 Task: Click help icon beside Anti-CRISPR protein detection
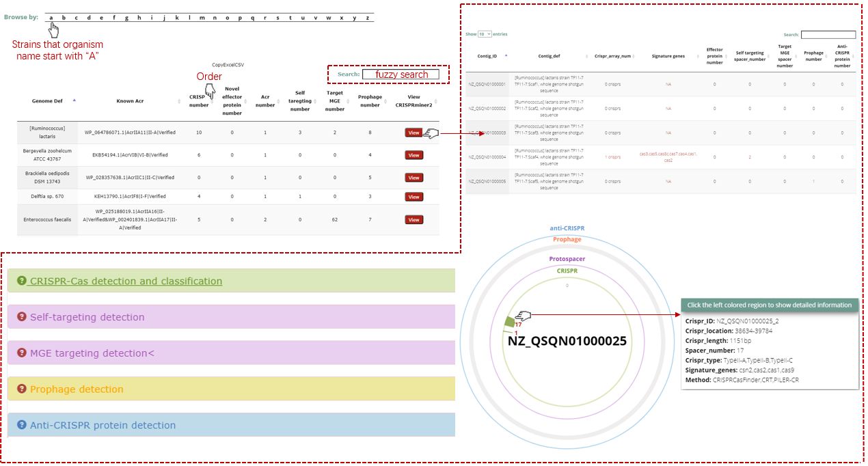22,425
